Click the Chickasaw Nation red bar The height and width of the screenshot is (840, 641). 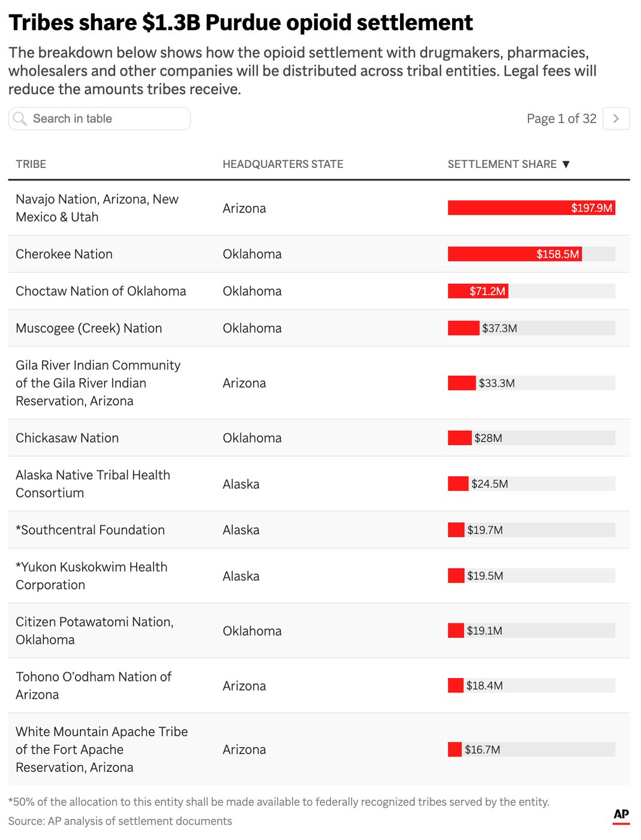(x=460, y=438)
